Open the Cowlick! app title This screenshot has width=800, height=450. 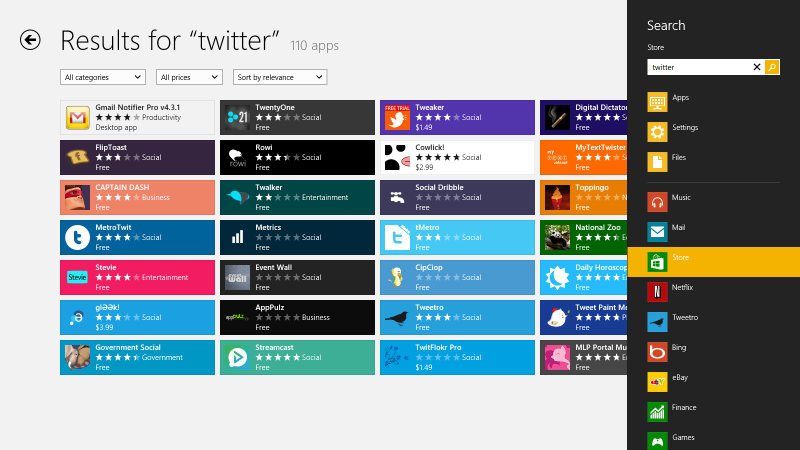tap(430, 147)
